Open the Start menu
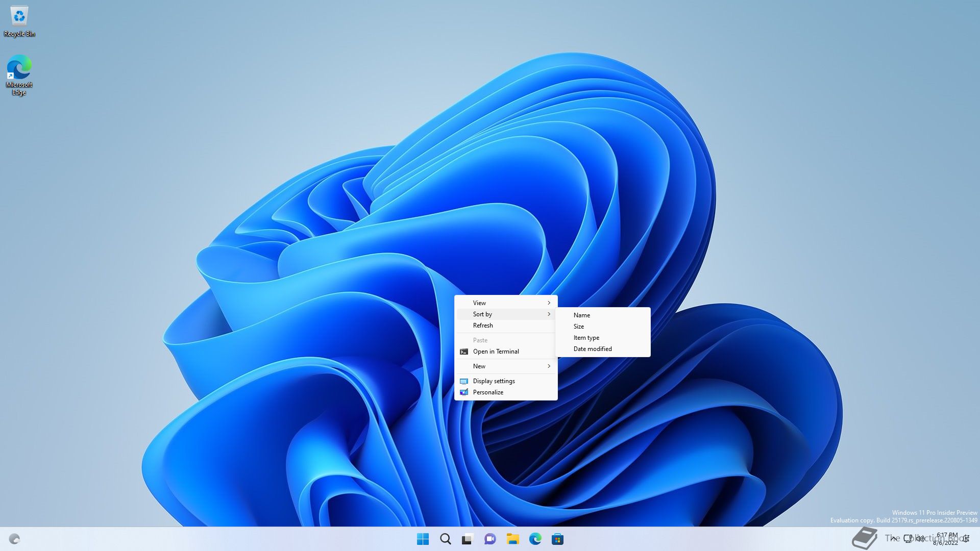The width and height of the screenshot is (980, 551). point(423,539)
